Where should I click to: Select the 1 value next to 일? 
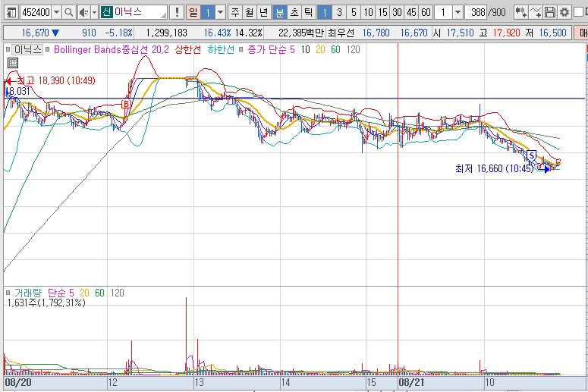pyautogui.click(x=208, y=12)
